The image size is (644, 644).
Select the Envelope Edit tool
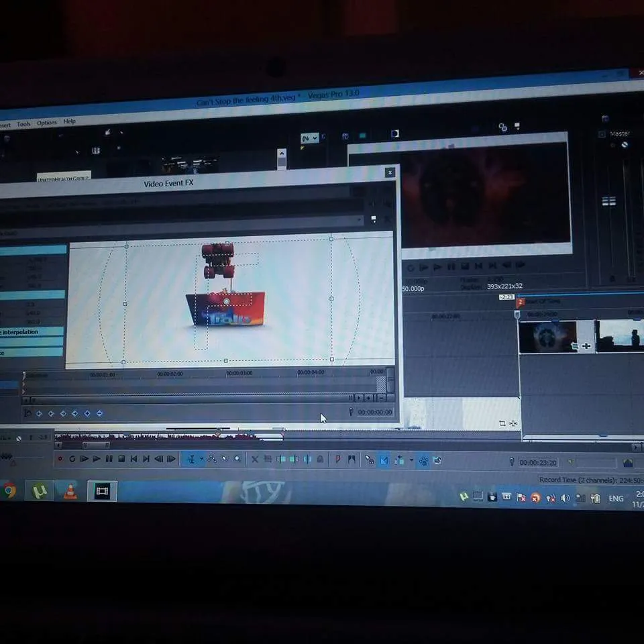point(212,459)
